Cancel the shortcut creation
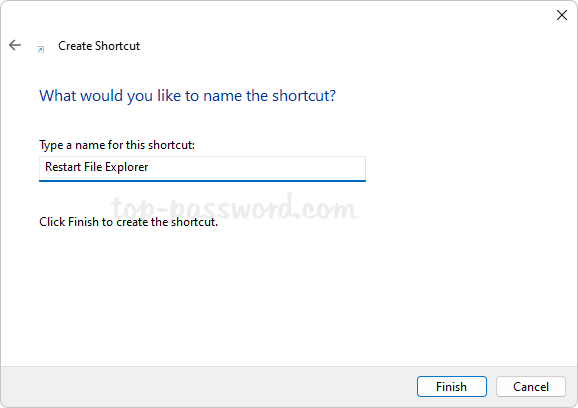This screenshot has width=578, height=408. [530, 386]
